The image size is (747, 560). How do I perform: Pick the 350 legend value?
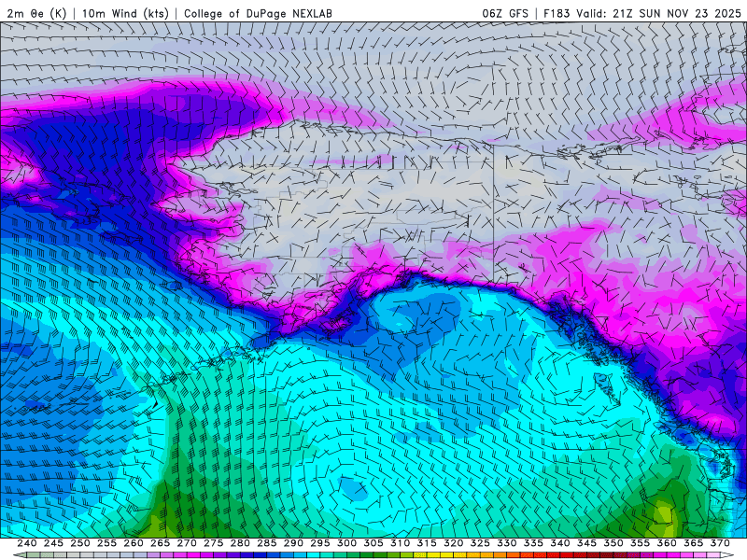613,543
